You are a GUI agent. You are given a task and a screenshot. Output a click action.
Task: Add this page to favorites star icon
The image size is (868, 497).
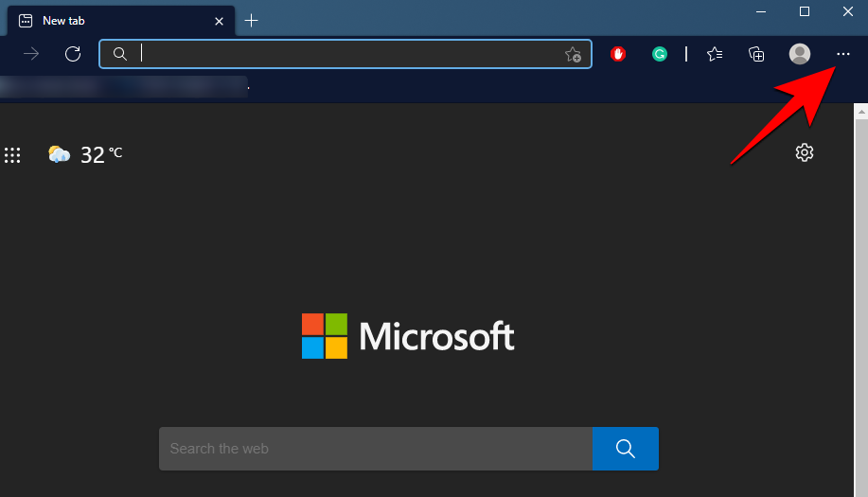(573, 54)
